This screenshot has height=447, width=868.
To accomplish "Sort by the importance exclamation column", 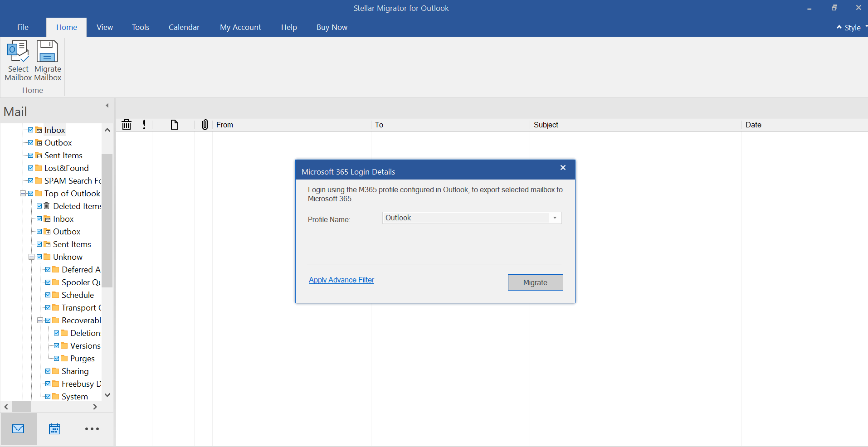I will [144, 125].
